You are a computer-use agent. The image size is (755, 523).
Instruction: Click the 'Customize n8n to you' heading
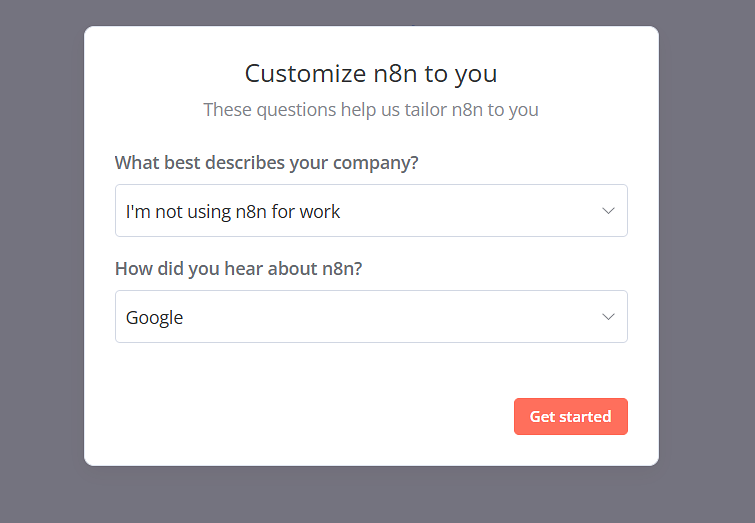pos(371,73)
